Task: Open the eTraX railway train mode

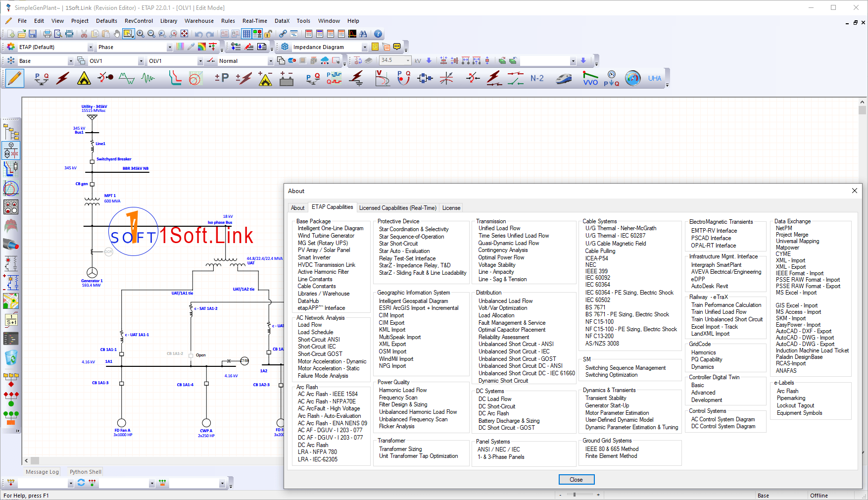Action: point(564,78)
